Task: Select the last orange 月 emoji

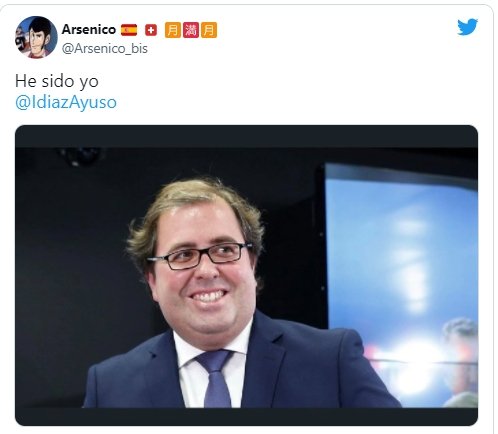Action: (209, 30)
